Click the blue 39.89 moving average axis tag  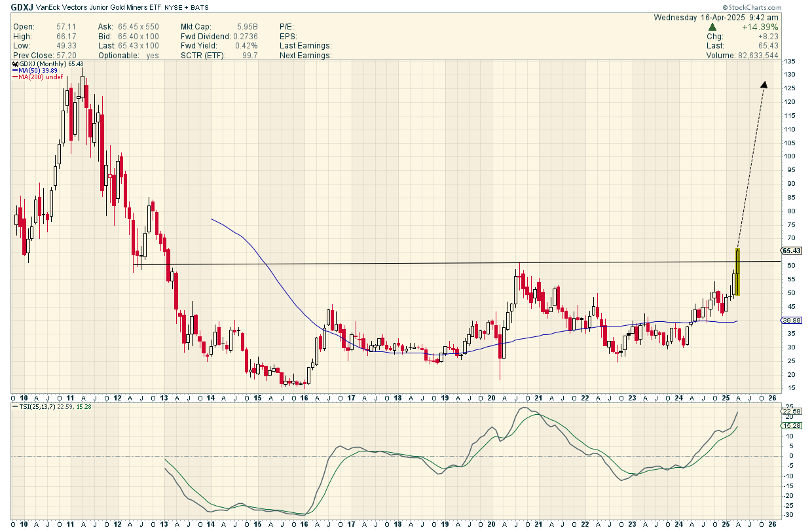click(x=791, y=320)
